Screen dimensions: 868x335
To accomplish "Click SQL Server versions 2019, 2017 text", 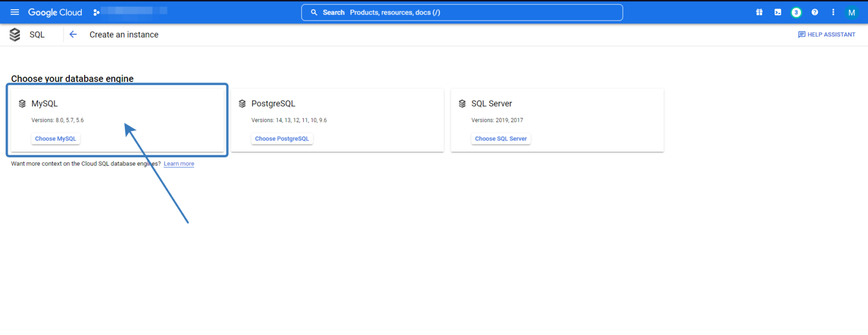I will (497, 120).
